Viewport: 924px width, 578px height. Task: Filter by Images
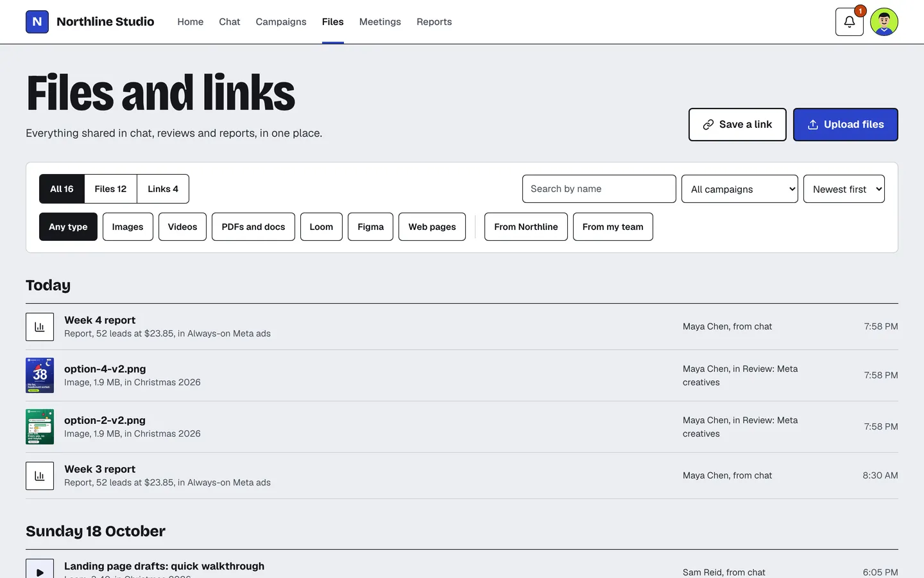click(x=128, y=227)
